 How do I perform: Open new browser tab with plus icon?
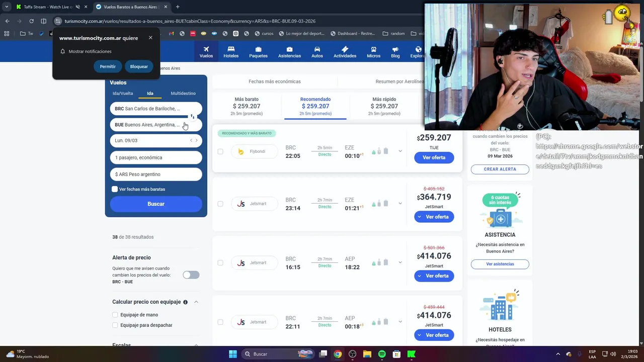[178, 7]
